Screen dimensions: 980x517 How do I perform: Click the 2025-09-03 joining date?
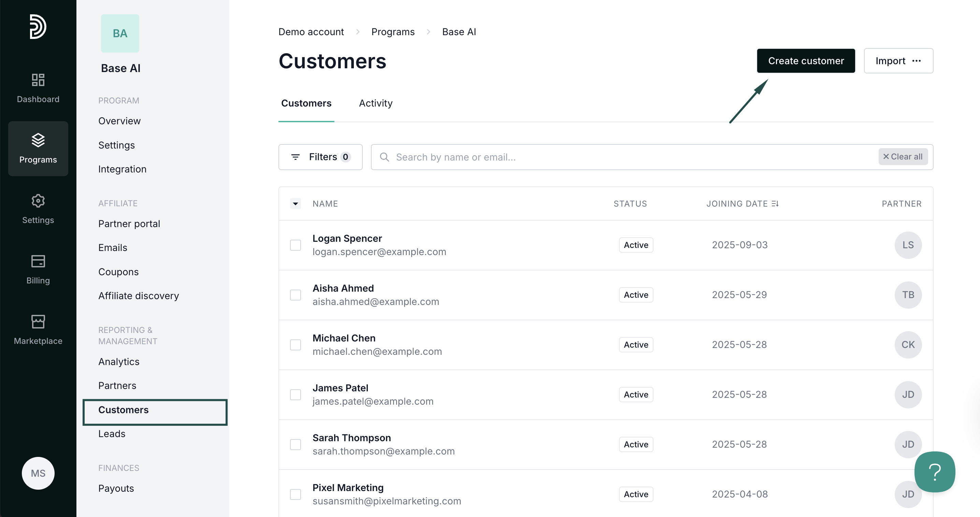click(x=739, y=245)
